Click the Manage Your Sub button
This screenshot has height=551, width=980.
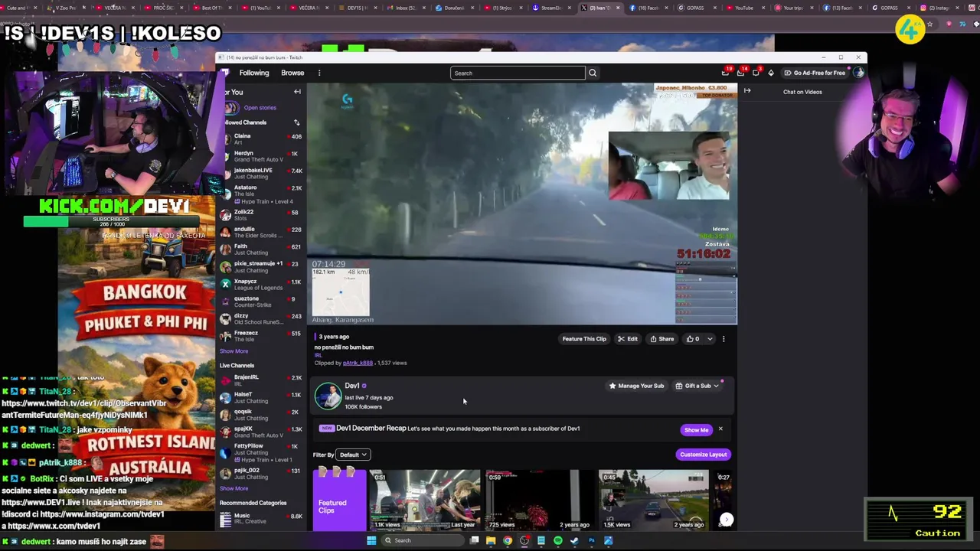(x=636, y=386)
